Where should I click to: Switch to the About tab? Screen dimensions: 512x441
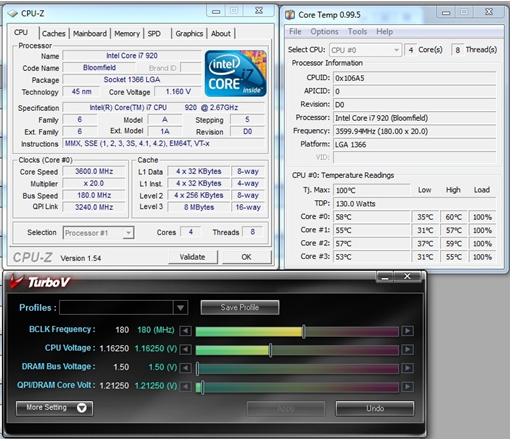click(x=221, y=34)
